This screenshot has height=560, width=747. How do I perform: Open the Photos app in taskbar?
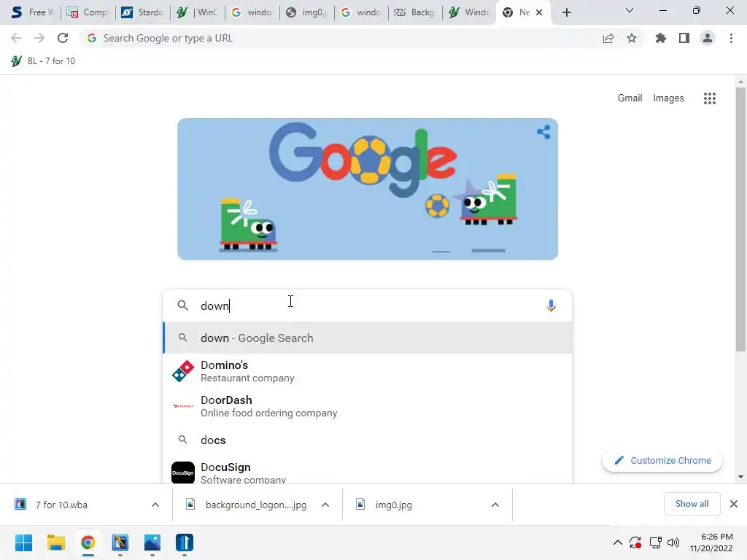[x=152, y=542]
